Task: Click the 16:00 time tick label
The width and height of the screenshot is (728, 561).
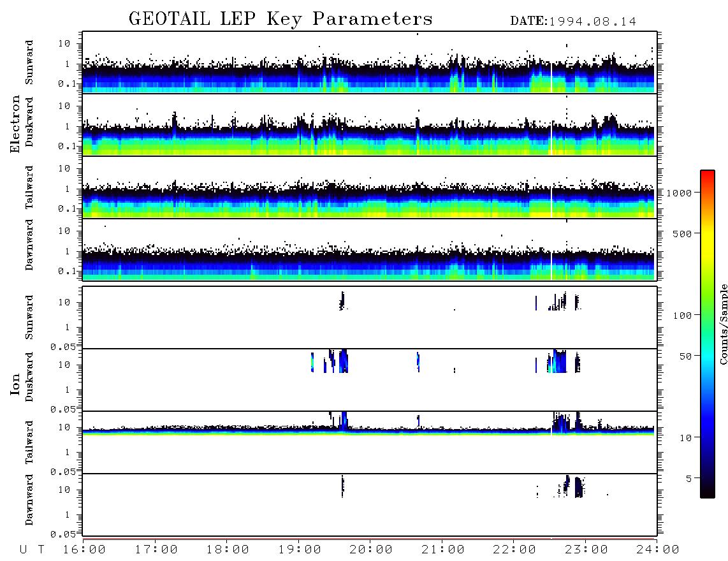Action: click(x=84, y=550)
